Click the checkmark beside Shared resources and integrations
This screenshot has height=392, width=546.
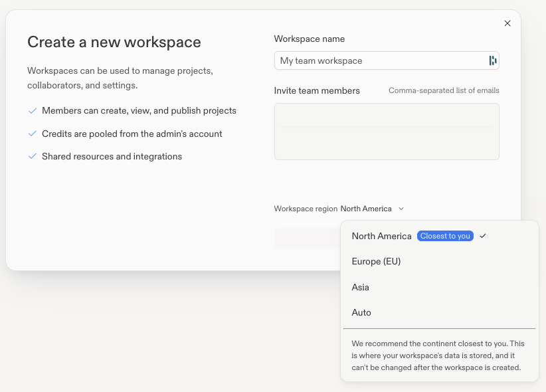33,156
